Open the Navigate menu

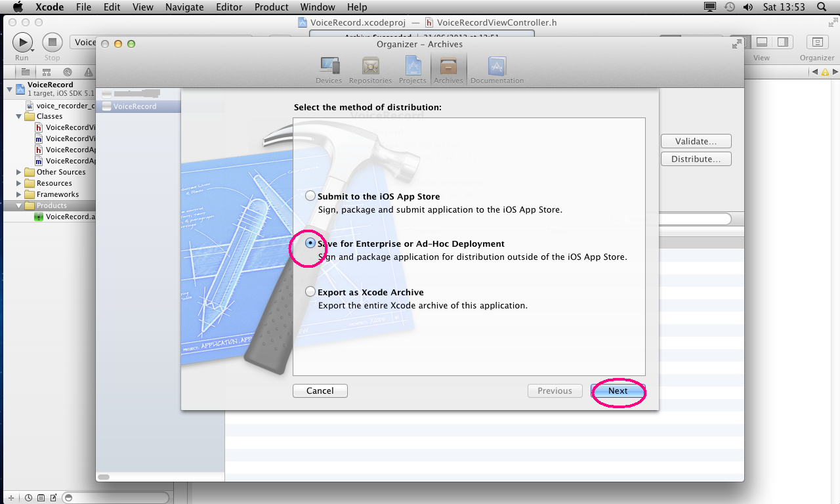(184, 7)
